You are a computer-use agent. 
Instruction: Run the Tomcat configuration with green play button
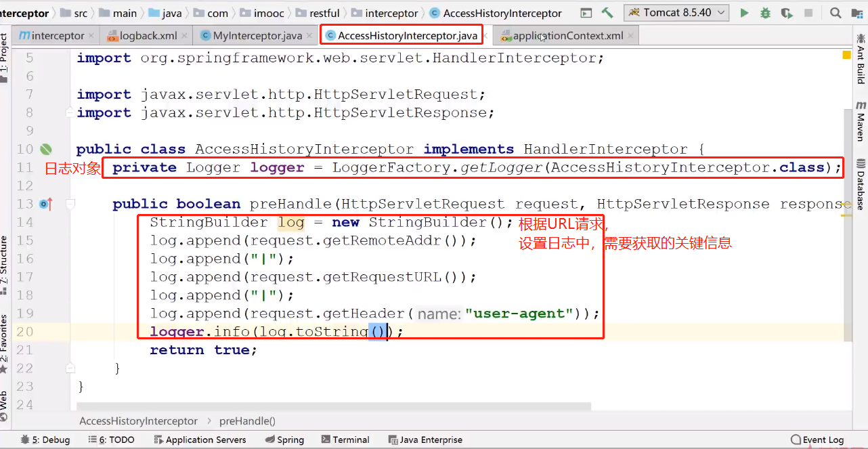tap(745, 13)
